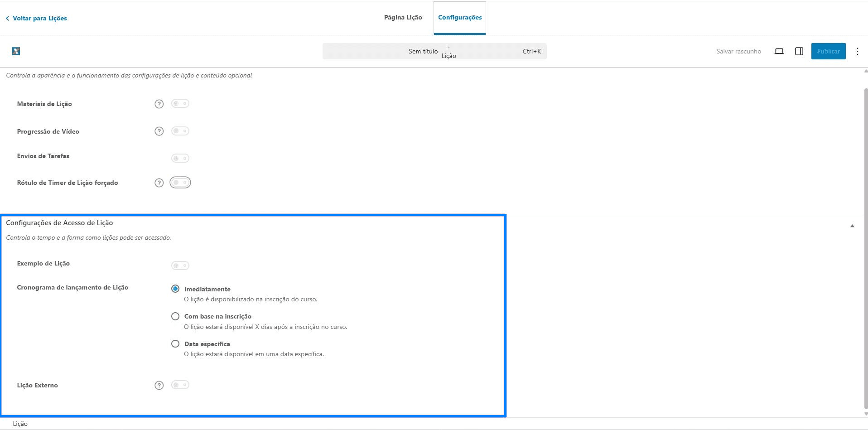The width and height of the screenshot is (868, 430).
Task: Click help icon for Materiais de Lição
Action: coord(159,104)
